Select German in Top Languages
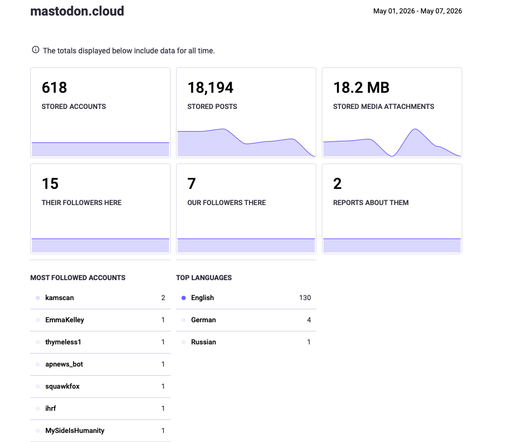Viewport: 520px width, 442px height. (246, 320)
